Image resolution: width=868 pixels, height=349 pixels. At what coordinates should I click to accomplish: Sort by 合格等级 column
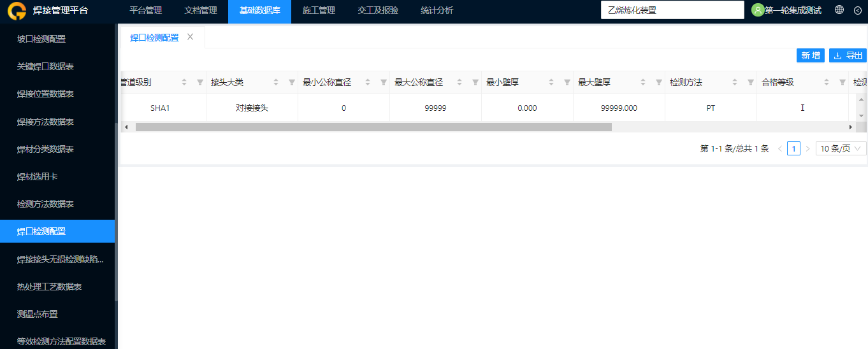827,82
